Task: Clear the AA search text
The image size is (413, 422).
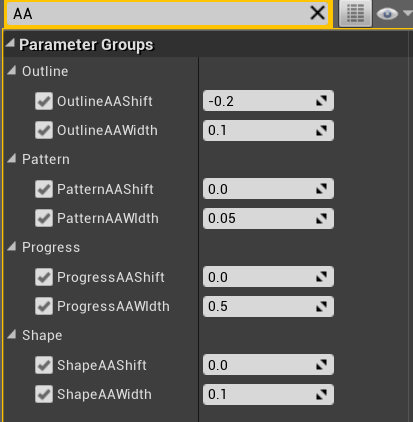Action: pos(317,13)
